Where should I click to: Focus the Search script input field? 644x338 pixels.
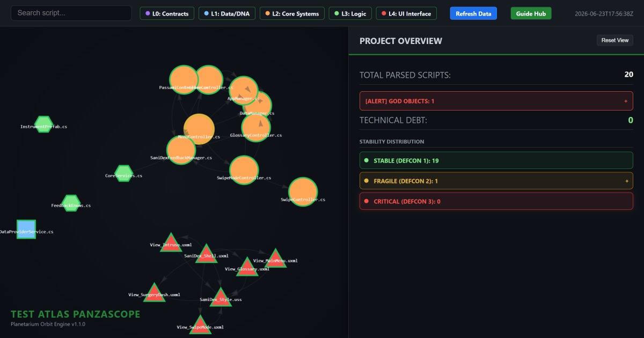point(71,13)
